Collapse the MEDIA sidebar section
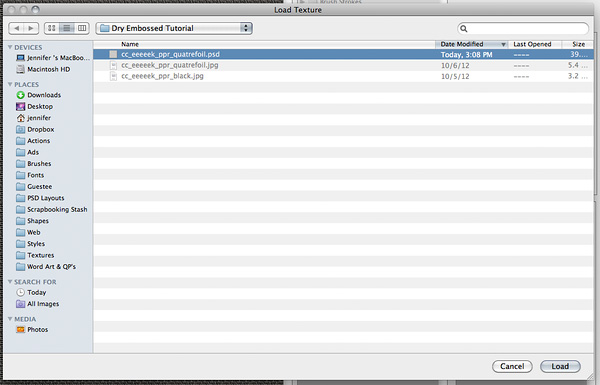 pos(10,319)
